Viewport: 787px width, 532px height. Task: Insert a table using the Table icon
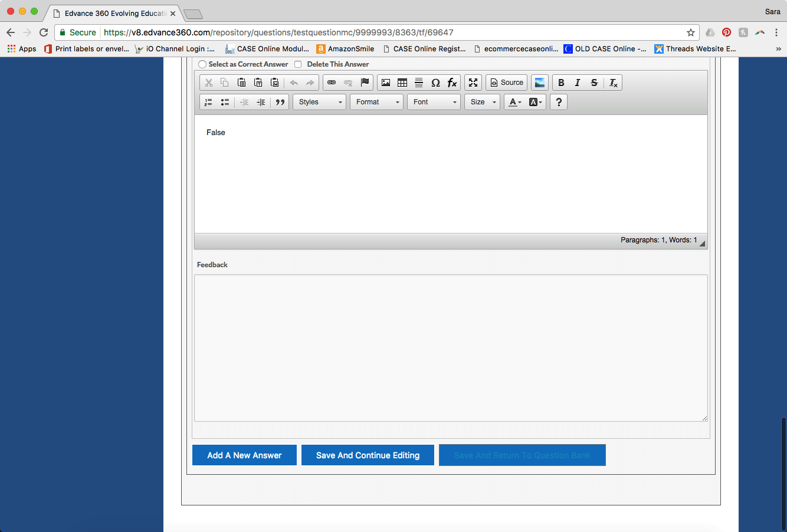402,83
